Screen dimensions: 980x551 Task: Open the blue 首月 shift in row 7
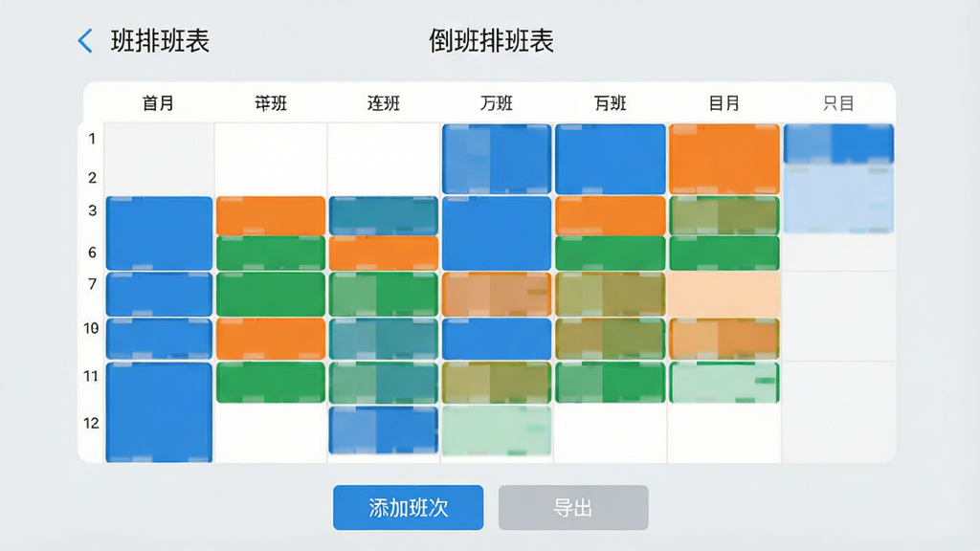click(160, 294)
